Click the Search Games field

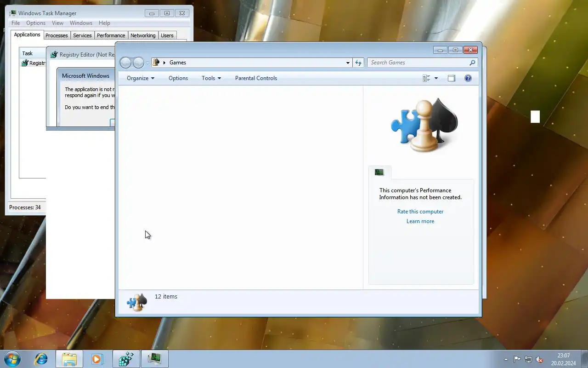[422, 63]
